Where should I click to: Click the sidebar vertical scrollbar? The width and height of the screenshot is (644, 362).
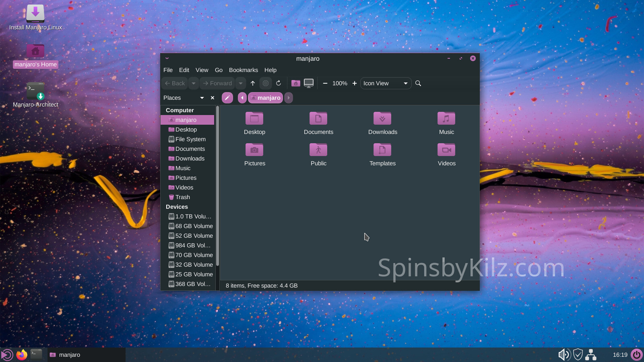[217, 185]
